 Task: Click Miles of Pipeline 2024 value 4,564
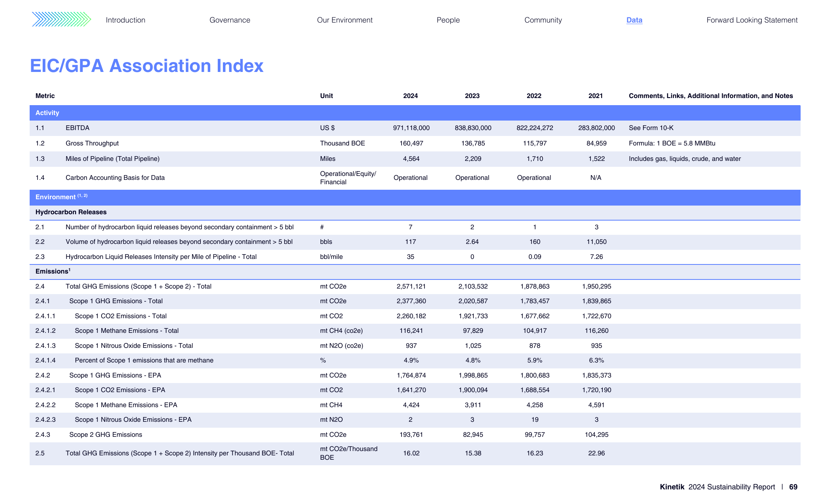pyautogui.click(x=411, y=159)
